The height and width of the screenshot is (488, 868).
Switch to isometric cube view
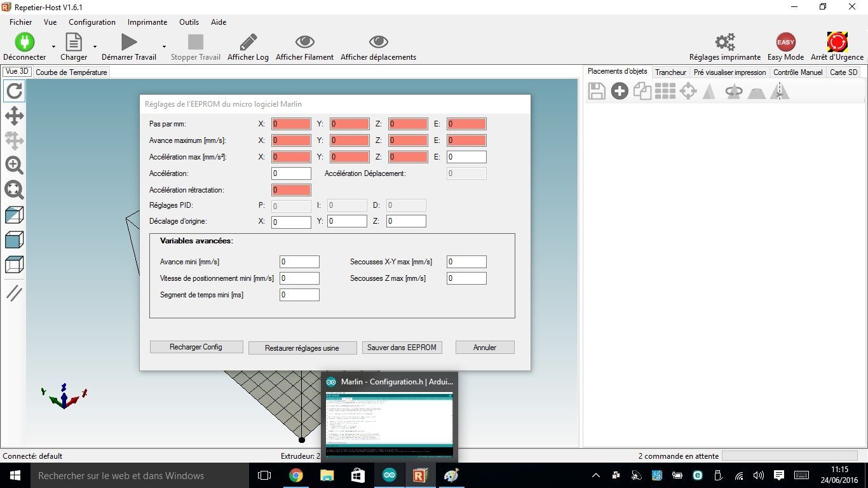(x=14, y=215)
